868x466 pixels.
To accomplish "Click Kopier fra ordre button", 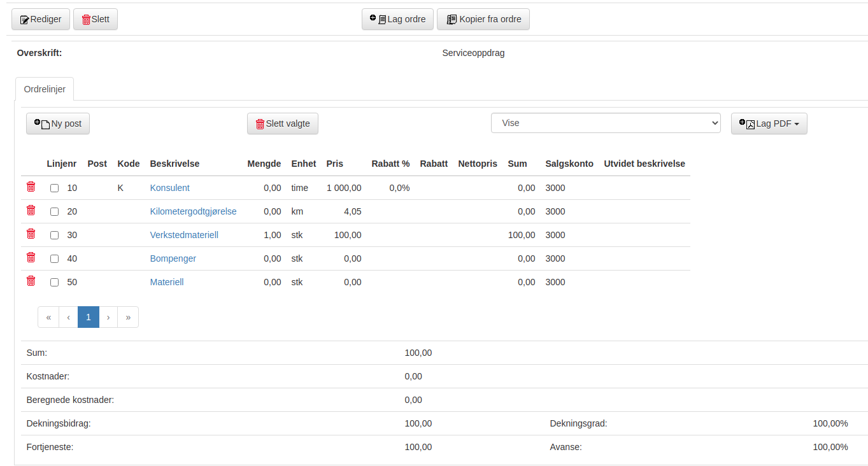I will 483,19.
